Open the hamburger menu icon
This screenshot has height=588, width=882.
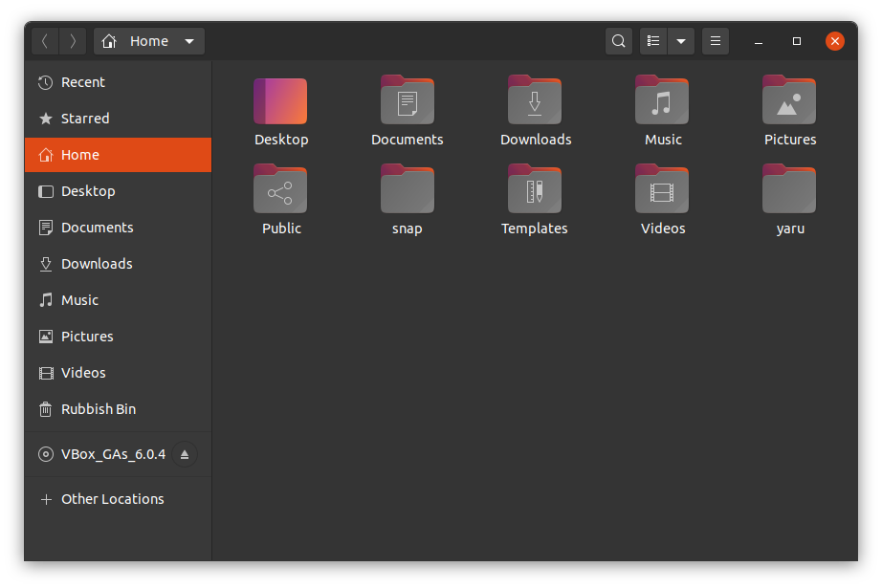pyautogui.click(x=716, y=41)
